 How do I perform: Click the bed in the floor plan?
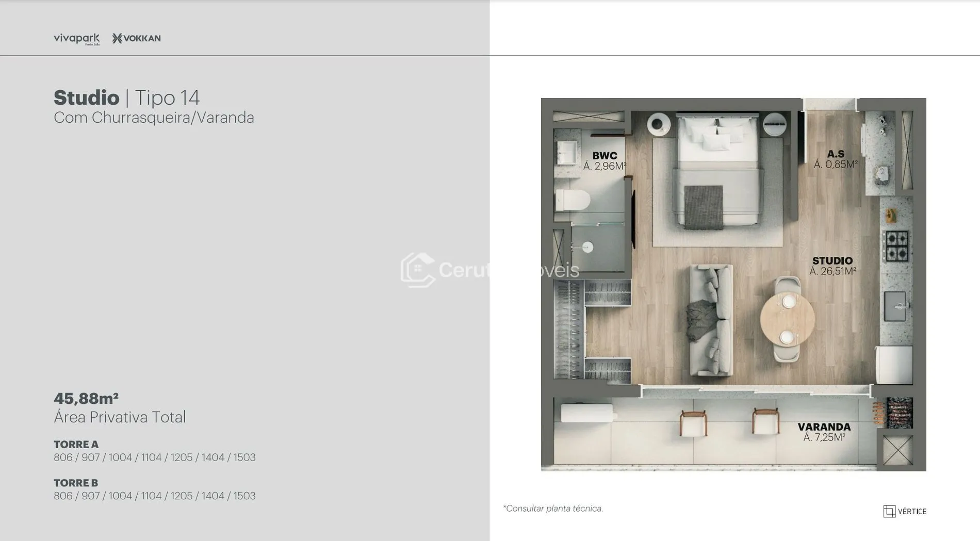pos(718,170)
